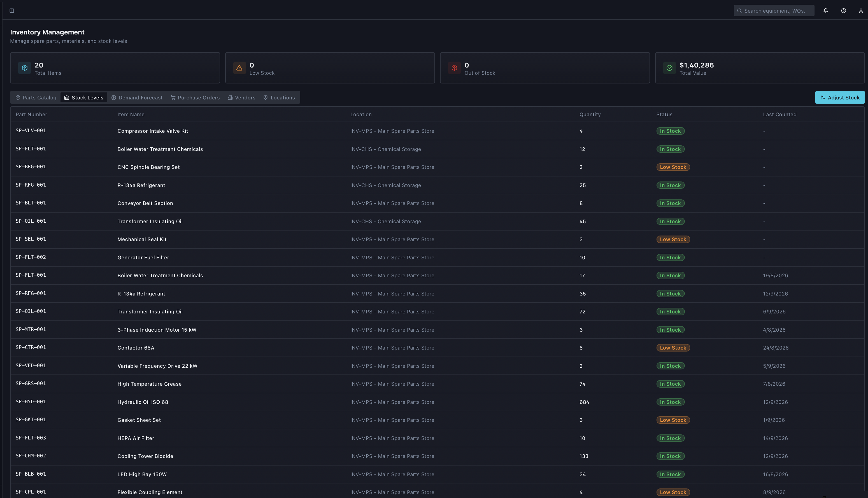Viewport: 868px width, 498px height.
Task: Click LED High Bay 150W item
Action: pos(142,474)
